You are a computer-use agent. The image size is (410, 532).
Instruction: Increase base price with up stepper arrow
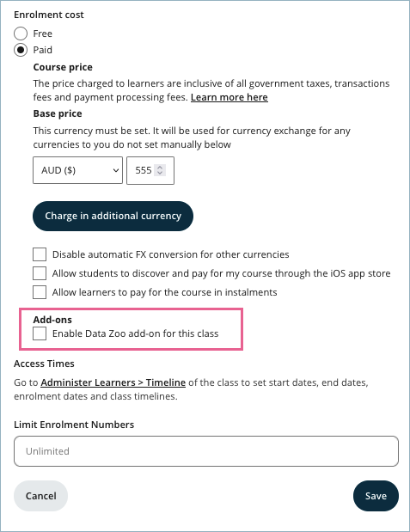tap(160, 168)
